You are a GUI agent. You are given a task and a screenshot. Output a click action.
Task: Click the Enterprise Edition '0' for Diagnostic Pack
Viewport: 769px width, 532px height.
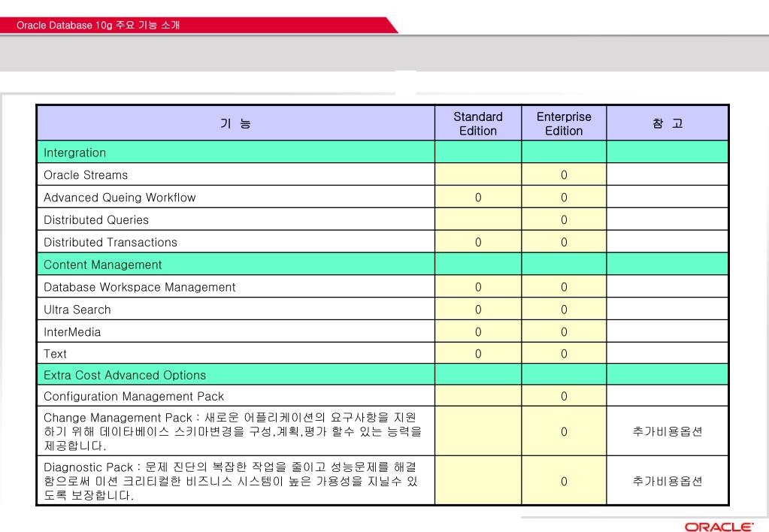(564, 481)
